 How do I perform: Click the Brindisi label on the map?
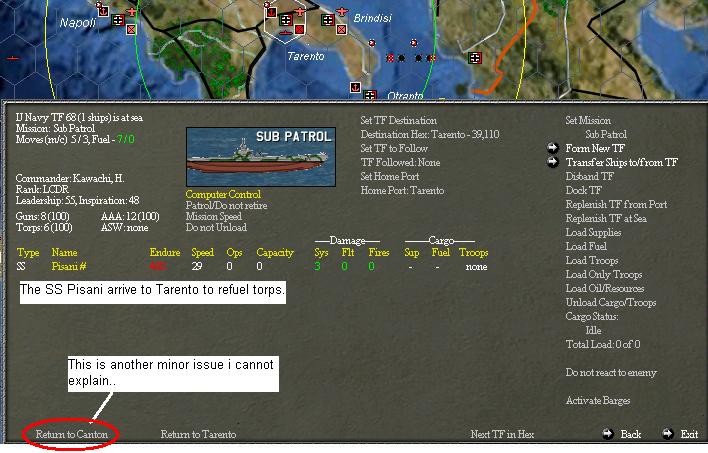[x=373, y=18]
